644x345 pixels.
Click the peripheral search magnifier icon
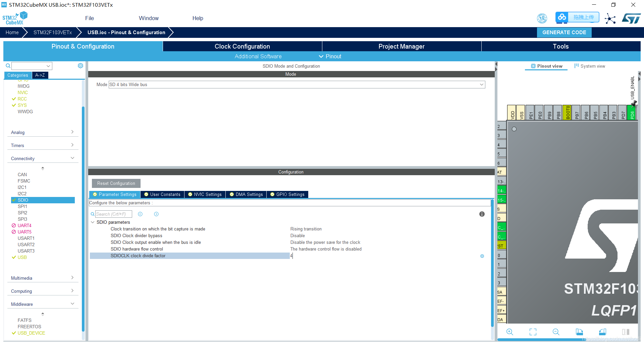click(8, 66)
